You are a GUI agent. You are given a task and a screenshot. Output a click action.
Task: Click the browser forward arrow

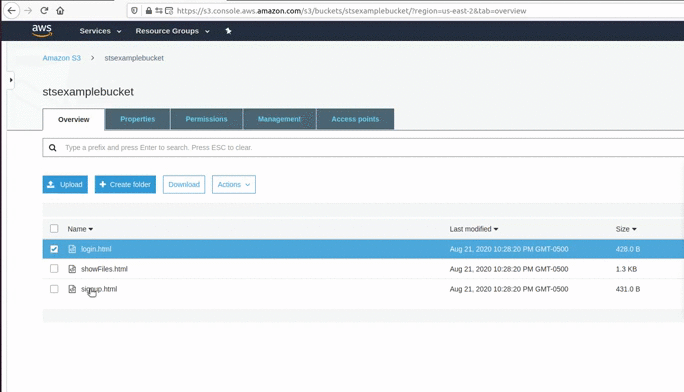pos(28,10)
